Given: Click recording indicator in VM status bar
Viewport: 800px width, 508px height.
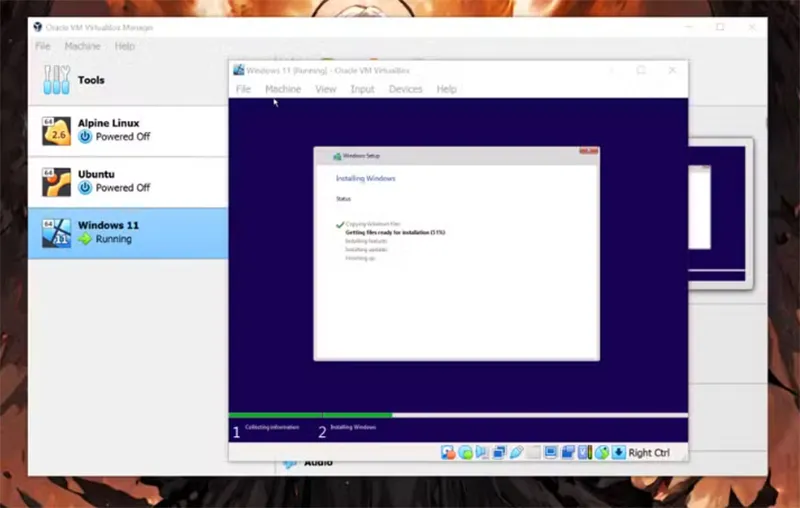Looking at the screenshot, I should (568, 452).
